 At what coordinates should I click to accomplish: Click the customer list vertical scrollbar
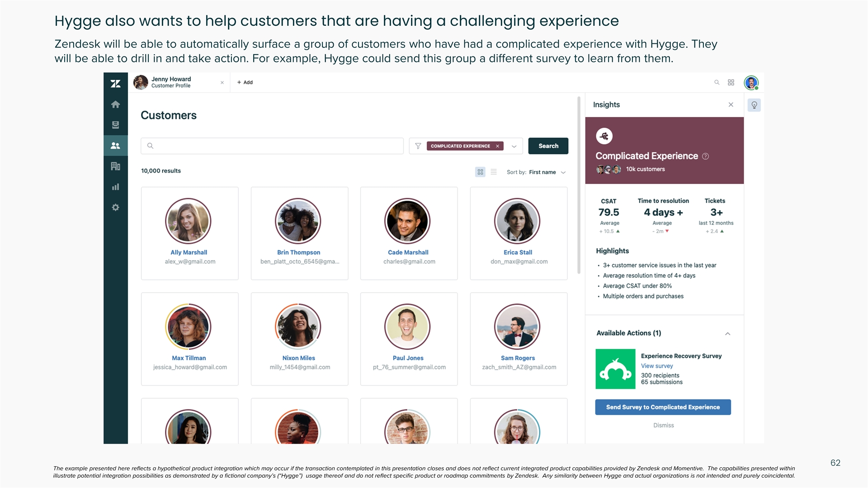(579, 185)
